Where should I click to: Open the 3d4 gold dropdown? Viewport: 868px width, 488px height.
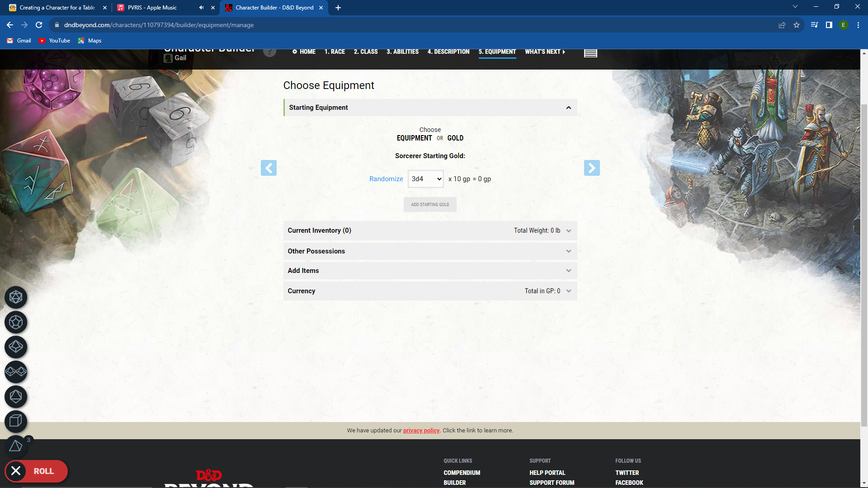point(426,179)
